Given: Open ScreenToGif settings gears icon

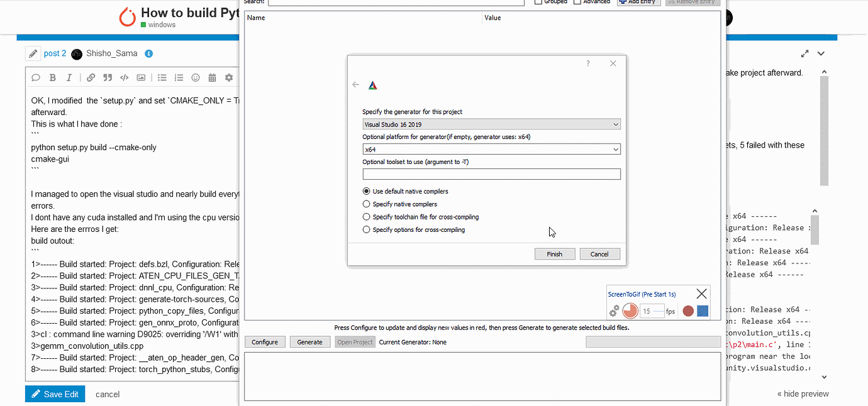Looking at the screenshot, I should pyautogui.click(x=615, y=310).
